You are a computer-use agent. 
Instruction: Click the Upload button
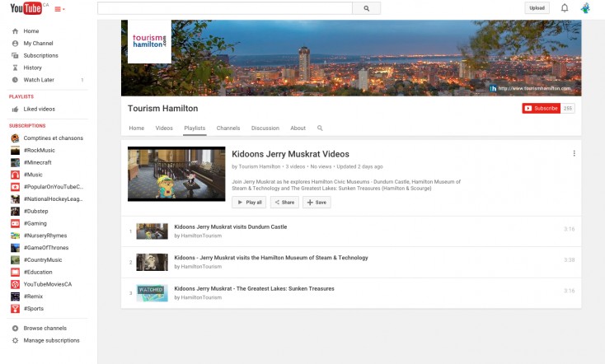[x=537, y=7]
